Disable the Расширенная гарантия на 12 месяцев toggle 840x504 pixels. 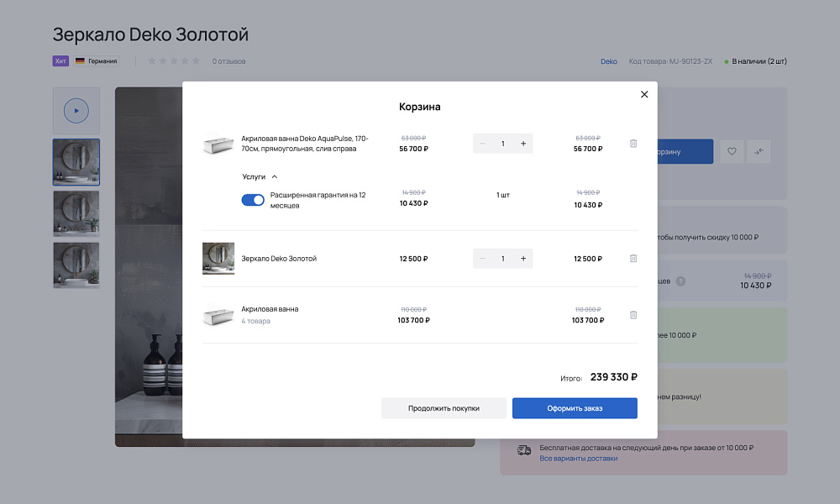(253, 199)
